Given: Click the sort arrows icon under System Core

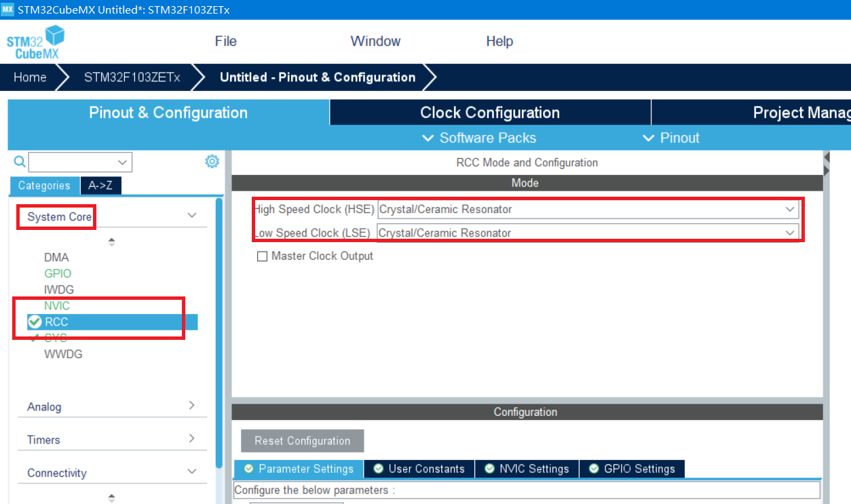Looking at the screenshot, I should pyautogui.click(x=112, y=241).
